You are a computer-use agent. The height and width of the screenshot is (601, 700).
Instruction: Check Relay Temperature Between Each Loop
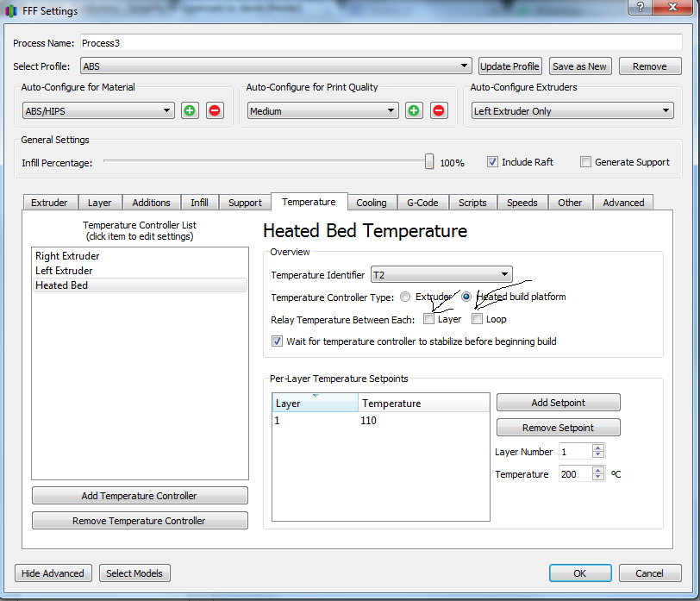coord(478,319)
